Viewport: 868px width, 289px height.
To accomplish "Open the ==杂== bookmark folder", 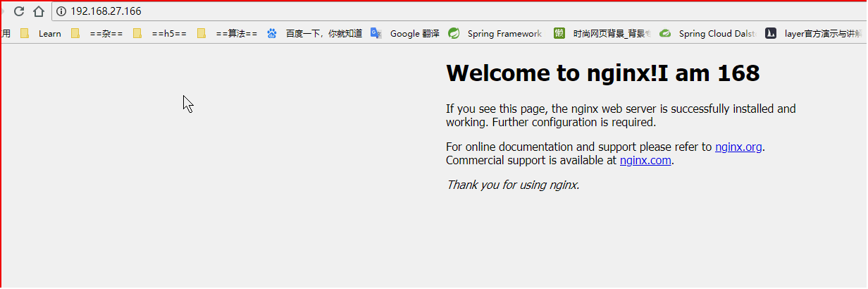I will click(97, 33).
